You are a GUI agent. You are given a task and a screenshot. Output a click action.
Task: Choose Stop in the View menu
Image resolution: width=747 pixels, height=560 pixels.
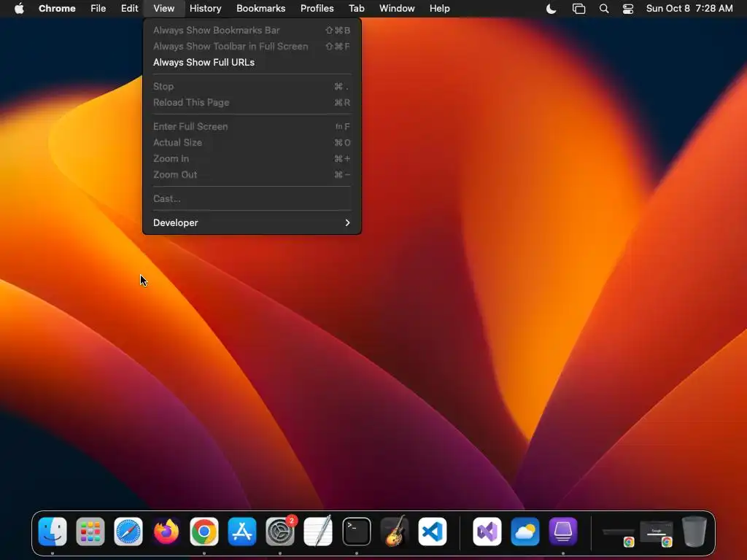pyautogui.click(x=252, y=86)
